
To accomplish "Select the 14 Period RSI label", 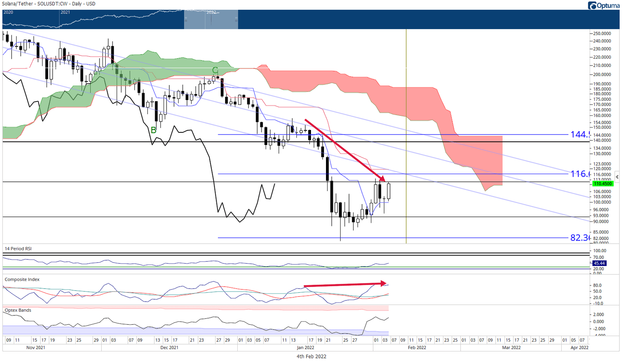I will pyautogui.click(x=18, y=249).
